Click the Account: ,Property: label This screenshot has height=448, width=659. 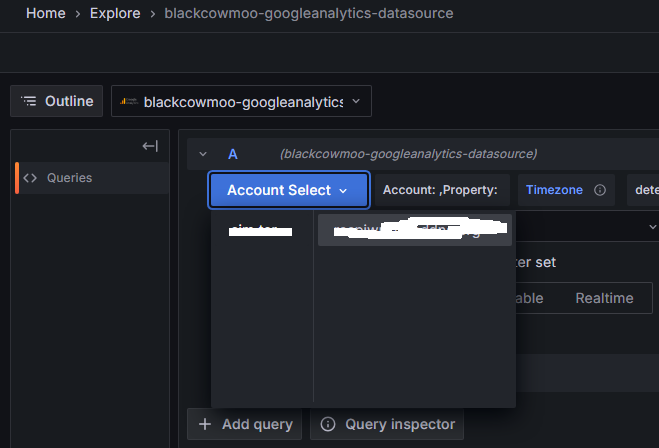[440, 190]
